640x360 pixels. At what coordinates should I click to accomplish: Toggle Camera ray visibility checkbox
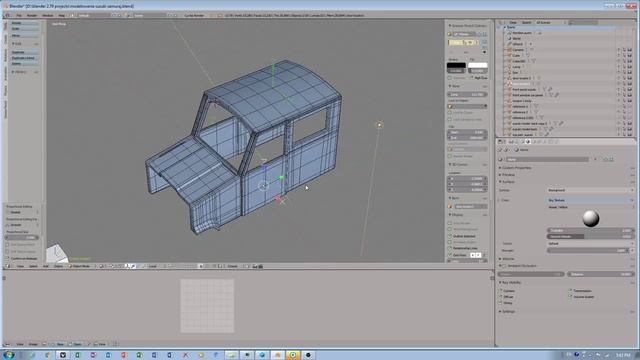(x=501, y=291)
